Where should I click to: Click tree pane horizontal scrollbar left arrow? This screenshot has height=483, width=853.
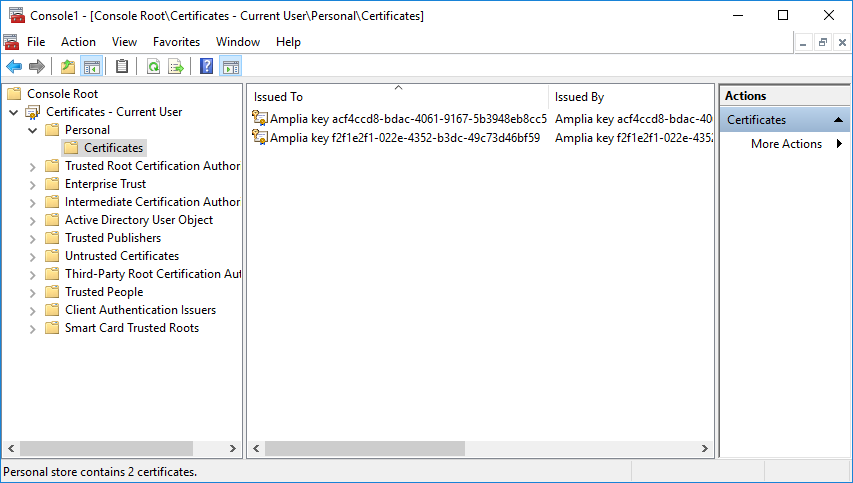click(10, 449)
